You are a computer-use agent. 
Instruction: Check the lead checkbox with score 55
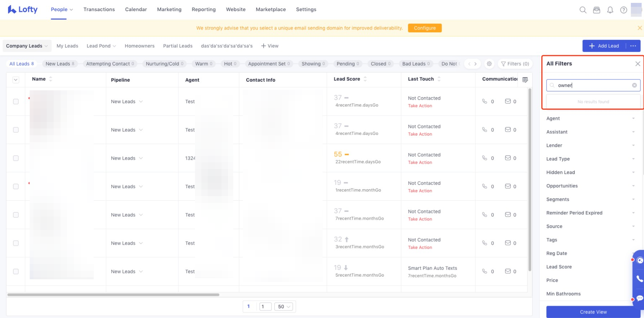pos(16,158)
